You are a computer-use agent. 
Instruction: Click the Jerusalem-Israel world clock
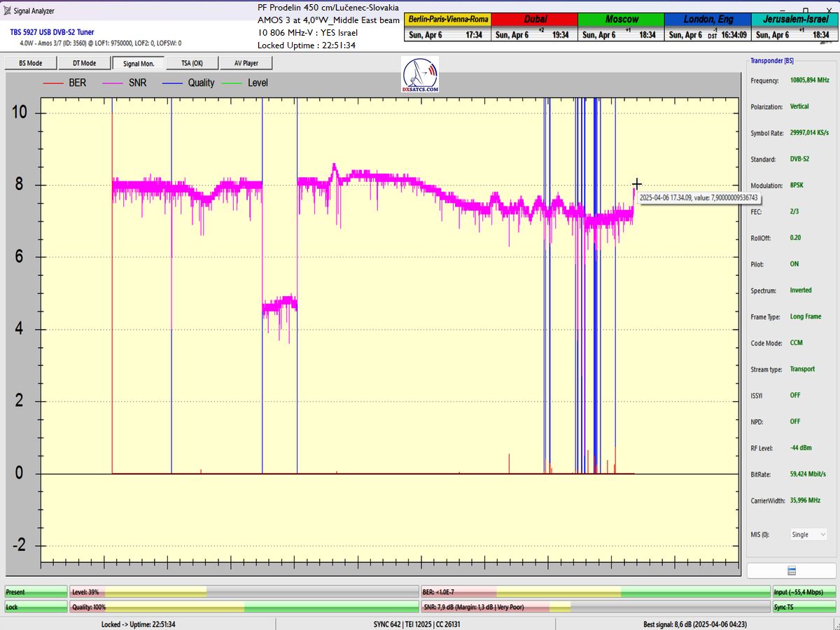tap(795, 27)
